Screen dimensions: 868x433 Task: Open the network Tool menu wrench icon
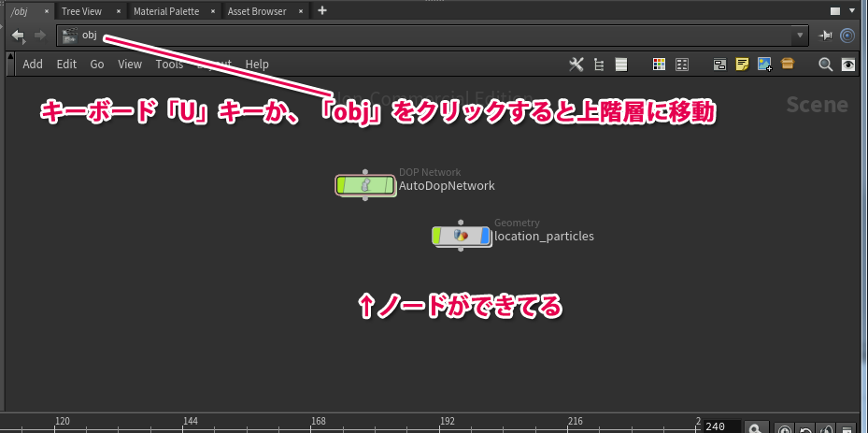click(576, 65)
